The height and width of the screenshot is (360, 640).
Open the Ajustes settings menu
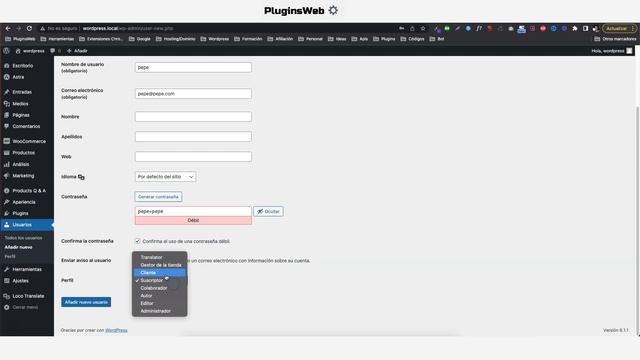tap(20, 281)
